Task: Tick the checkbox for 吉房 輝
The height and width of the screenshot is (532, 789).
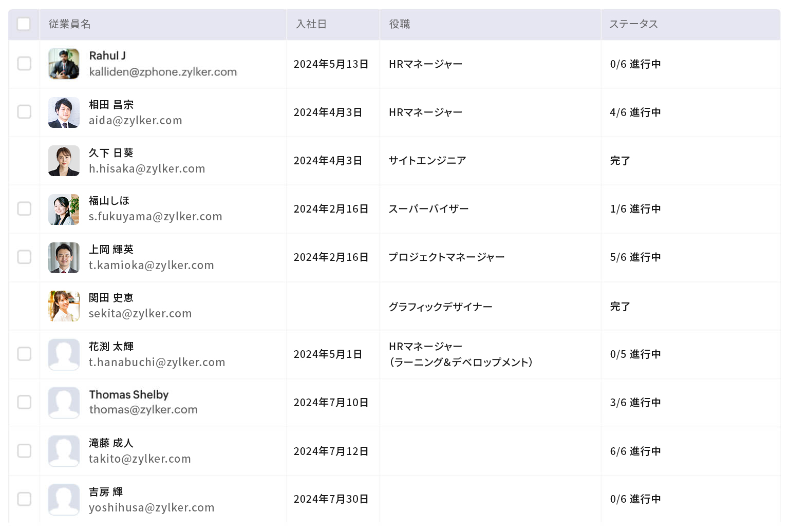Action: click(x=24, y=499)
